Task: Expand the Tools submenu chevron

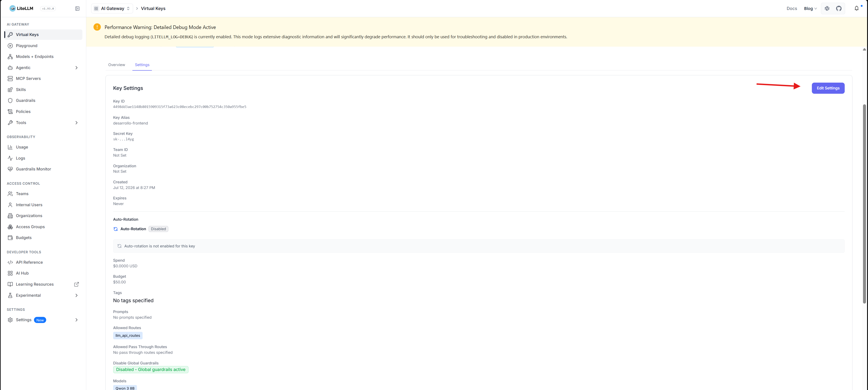Action: click(77, 123)
